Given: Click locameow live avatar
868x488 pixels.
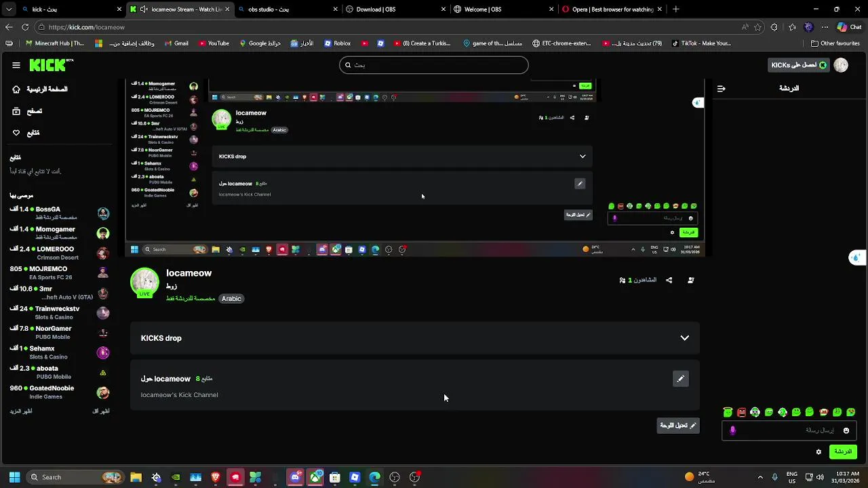Looking at the screenshot, I should pos(144,283).
